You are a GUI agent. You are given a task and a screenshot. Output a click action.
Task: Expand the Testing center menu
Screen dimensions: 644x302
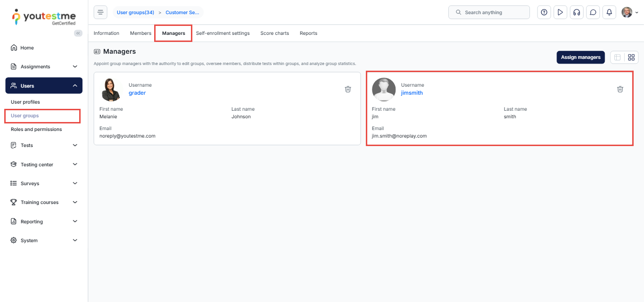tap(44, 164)
